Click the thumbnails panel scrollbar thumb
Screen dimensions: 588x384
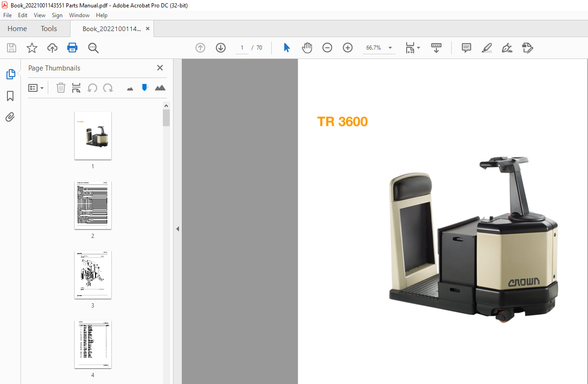166,118
